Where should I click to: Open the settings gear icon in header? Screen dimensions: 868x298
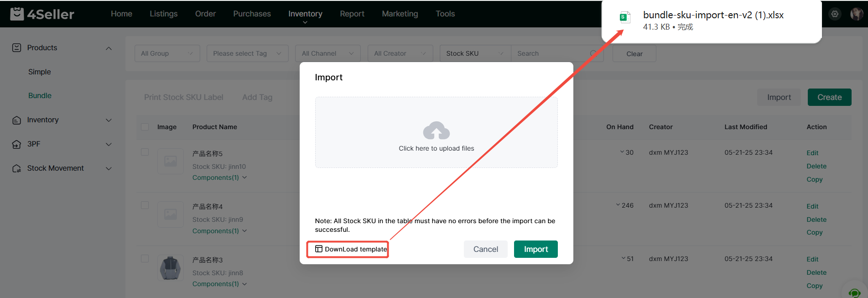click(x=835, y=14)
